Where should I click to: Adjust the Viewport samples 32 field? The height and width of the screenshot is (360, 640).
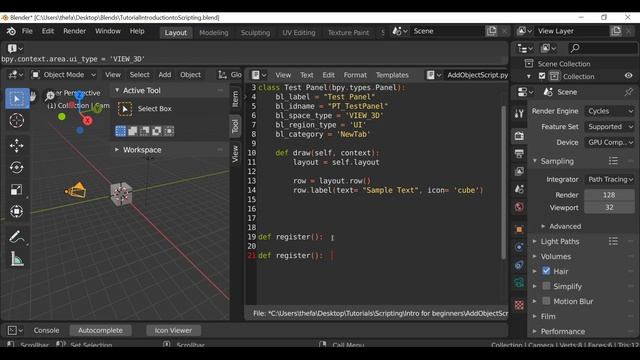pyautogui.click(x=609, y=207)
